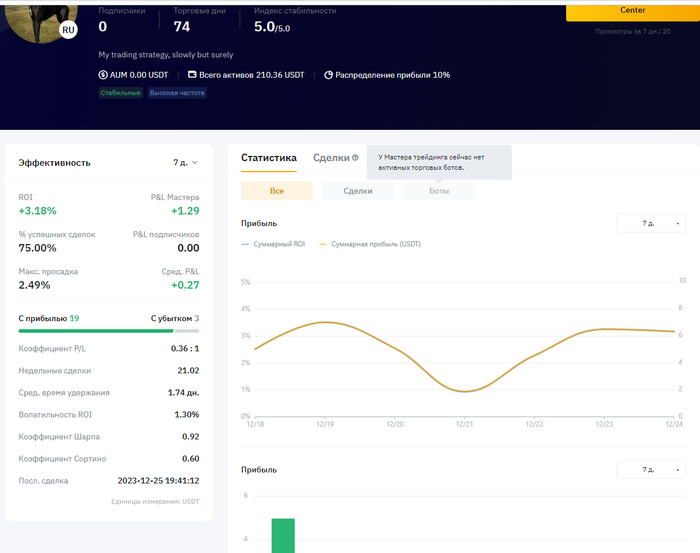Click the Высокая частота tag

click(177, 93)
